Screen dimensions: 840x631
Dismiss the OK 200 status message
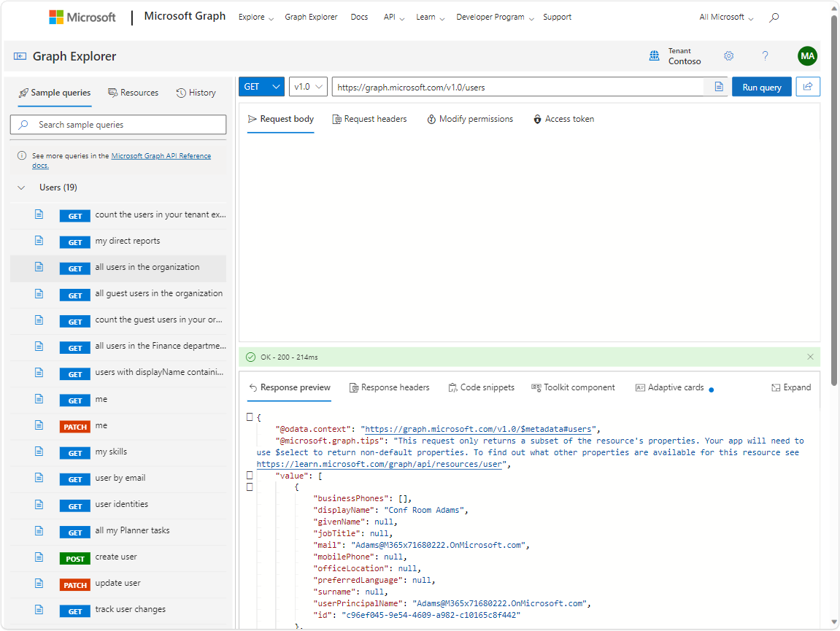(x=810, y=357)
